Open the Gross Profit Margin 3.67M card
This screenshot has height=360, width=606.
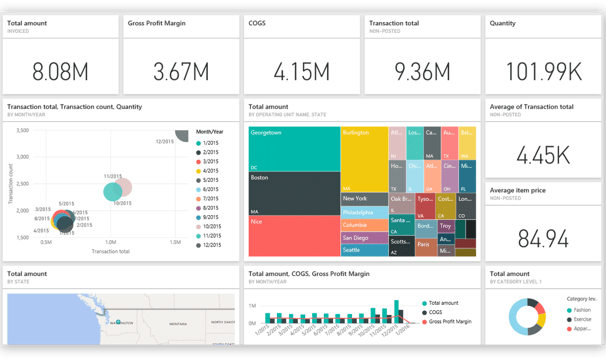point(181,55)
